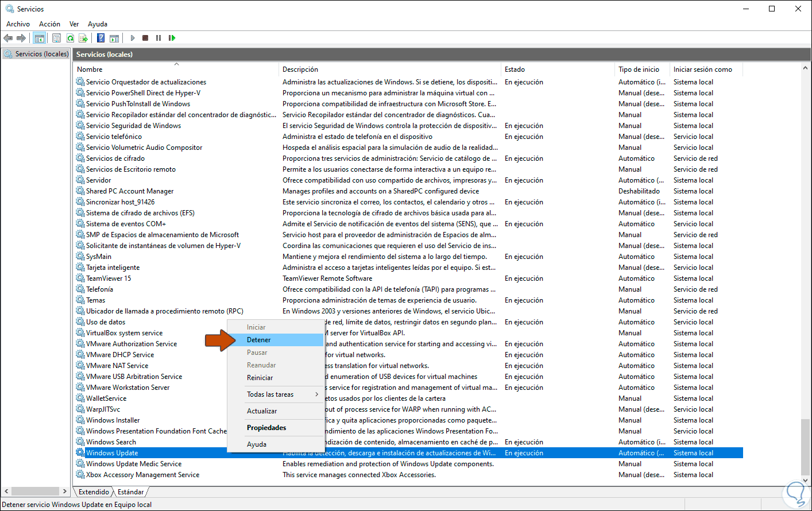Select Servicio PowerShell Direct de Hyper-V
The width and height of the screenshot is (812, 511).
(x=143, y=93)
